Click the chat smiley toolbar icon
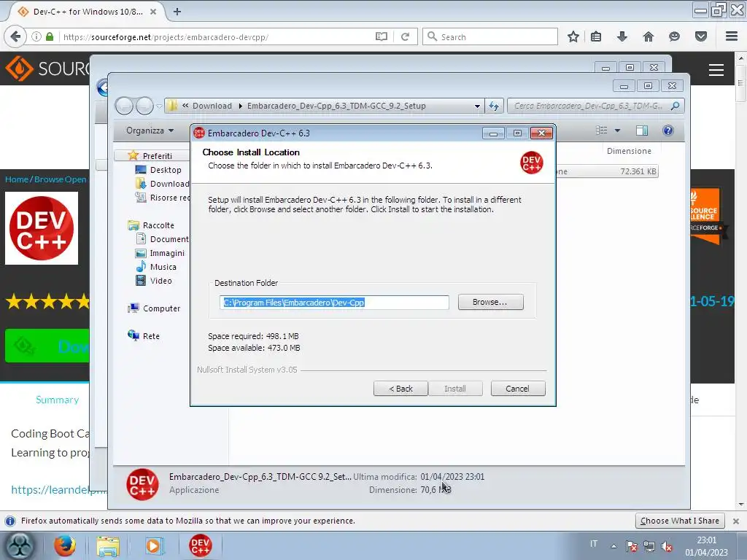The height and width of the screenshot is (560, 747). [674, 36]
